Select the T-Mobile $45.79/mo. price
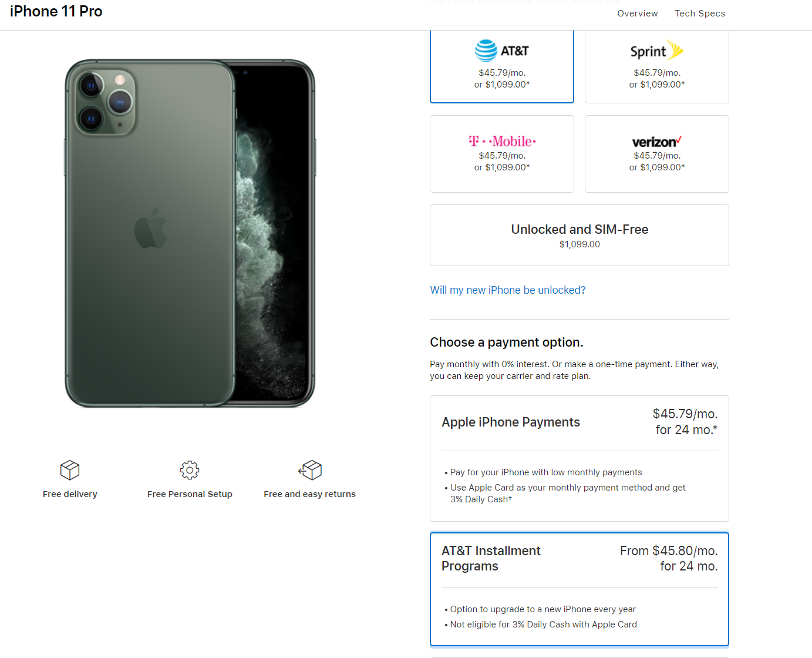812x658 pixels. tap(502, 156)
